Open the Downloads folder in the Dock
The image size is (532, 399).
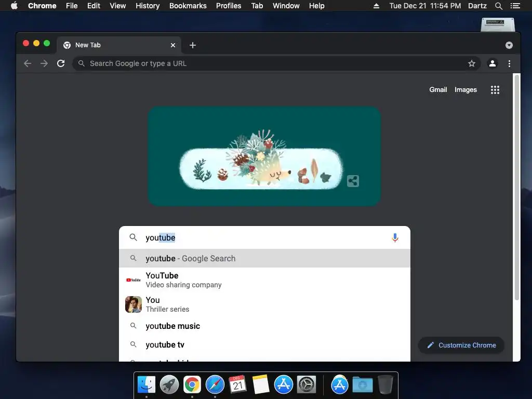(362, 385)
